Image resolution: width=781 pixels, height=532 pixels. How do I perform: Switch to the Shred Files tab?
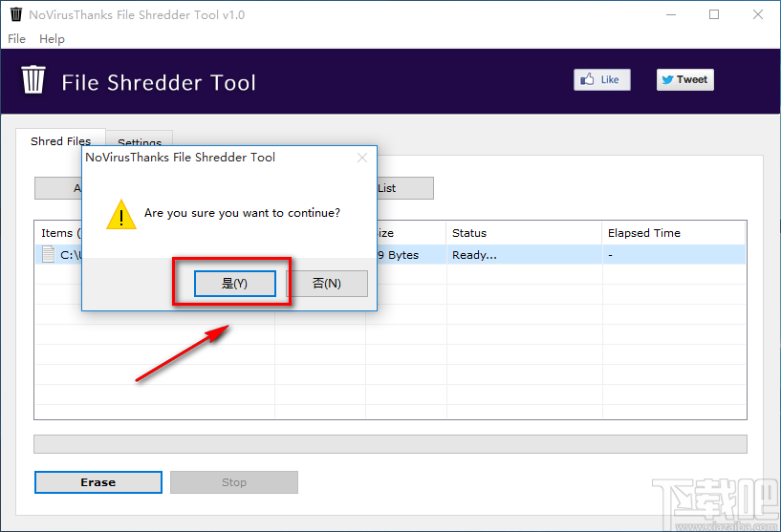click(x=61, y=141)
